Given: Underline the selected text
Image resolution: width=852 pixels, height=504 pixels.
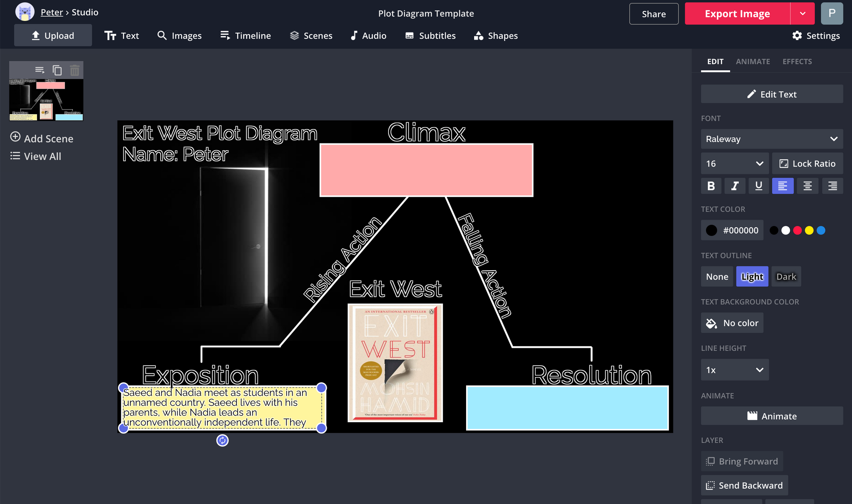Looking at the screenshot, I should (x=759, y=186).
